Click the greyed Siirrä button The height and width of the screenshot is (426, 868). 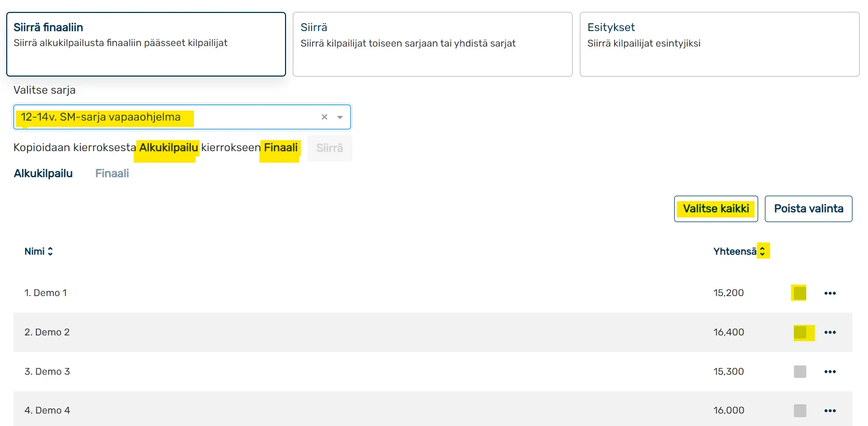(x=330, y=148)
